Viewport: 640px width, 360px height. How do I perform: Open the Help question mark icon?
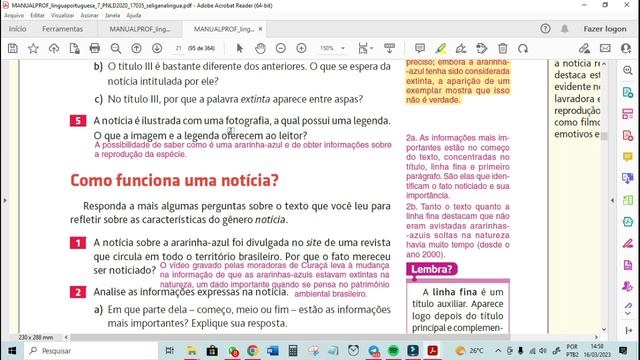545,29
